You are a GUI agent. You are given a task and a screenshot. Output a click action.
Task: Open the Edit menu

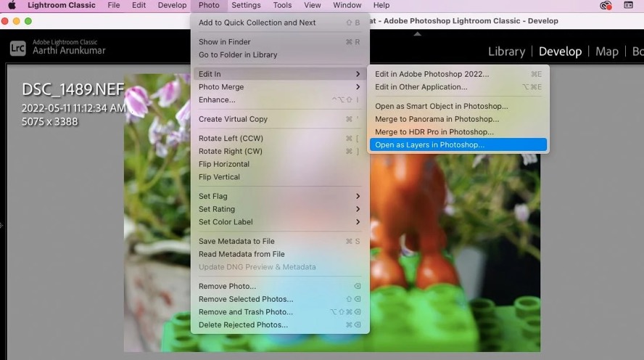pos(139,5)
